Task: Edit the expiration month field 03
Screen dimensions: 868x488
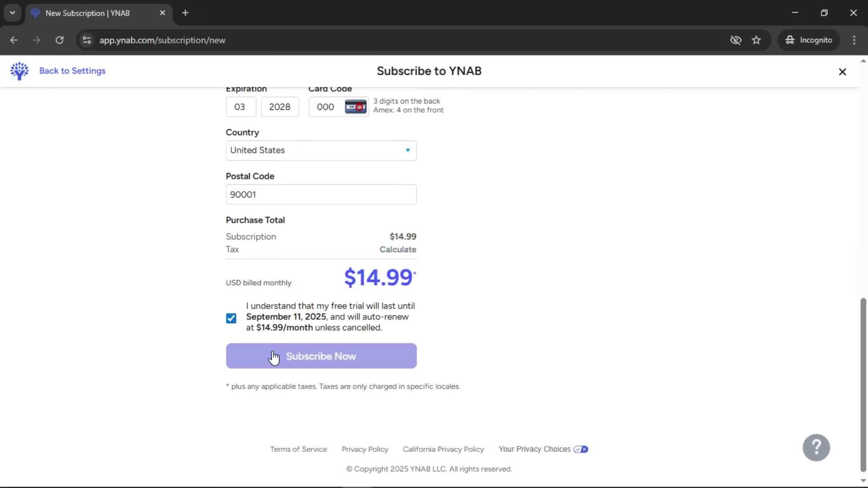Action: click(x=241, y=107)
